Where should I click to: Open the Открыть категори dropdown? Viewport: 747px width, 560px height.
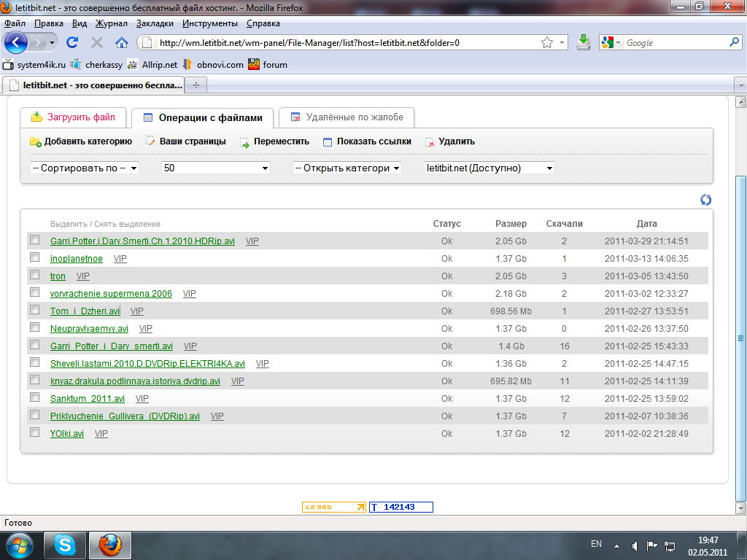pyautogui.click(x=347, y=168)
